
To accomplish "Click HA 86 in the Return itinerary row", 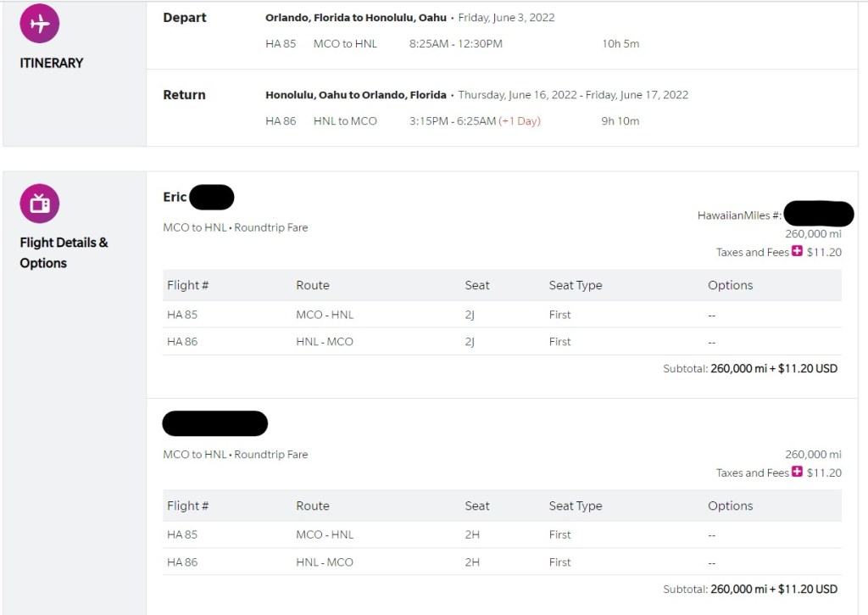I will coord(281,120).
